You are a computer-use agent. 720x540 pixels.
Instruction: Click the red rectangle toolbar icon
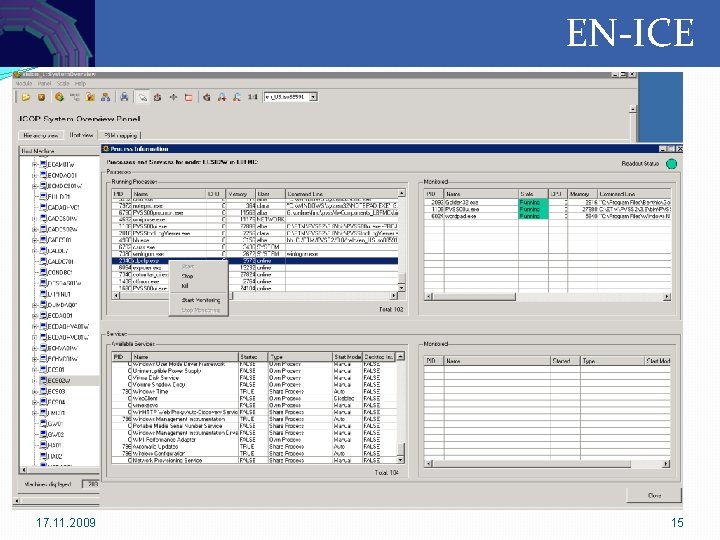pyautogui.click(x=188, y=97)
